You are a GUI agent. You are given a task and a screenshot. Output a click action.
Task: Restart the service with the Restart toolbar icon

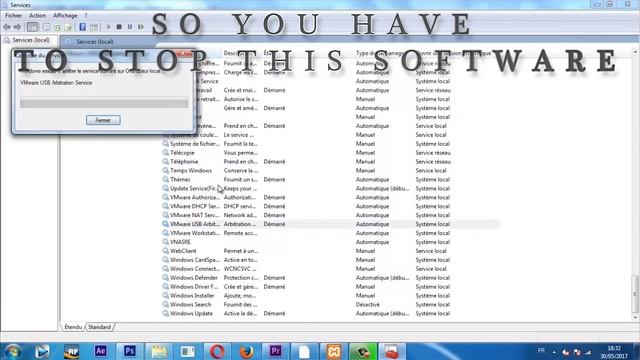(141, 27)
